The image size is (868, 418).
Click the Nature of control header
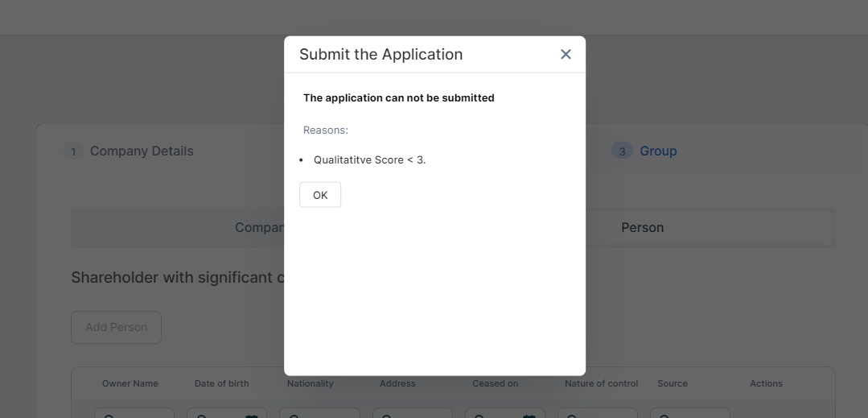[601, 383]
